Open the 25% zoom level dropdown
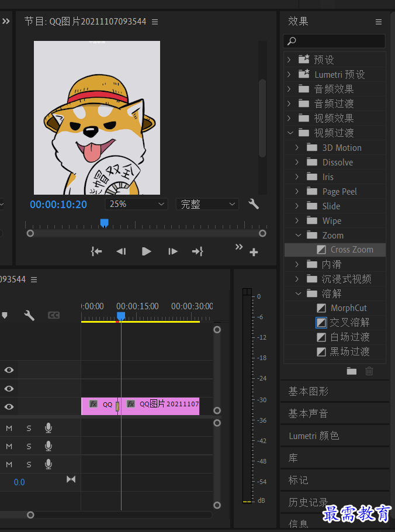 point(137,204)
